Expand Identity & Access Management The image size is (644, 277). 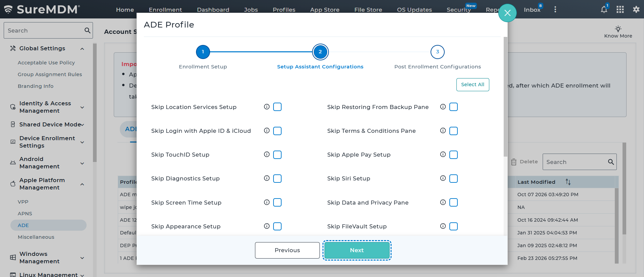82,107
